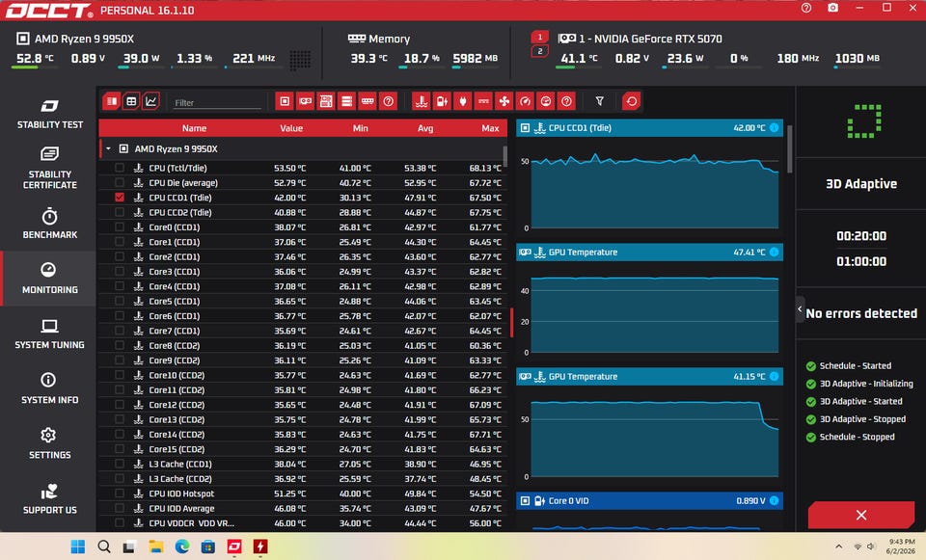This screenshot has width=926, height=560.
Task: Toggle the speedometer frequency sensor filter
Action: [525, 101]
